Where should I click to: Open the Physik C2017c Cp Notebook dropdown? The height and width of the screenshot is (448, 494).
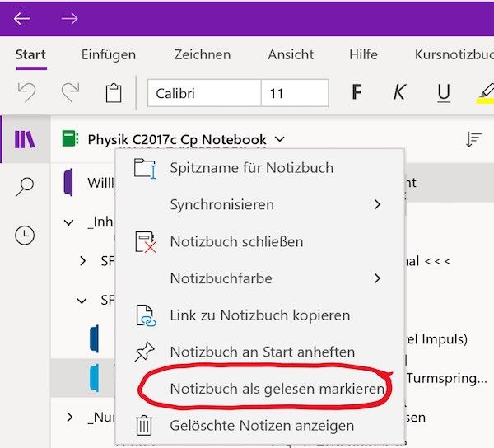tap(185, 140)
